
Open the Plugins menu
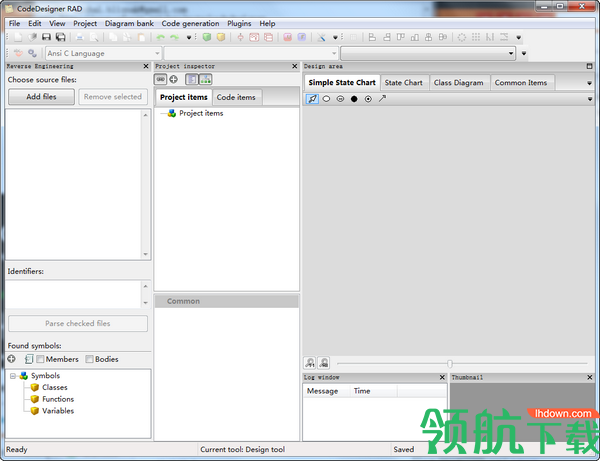[239, 23]
